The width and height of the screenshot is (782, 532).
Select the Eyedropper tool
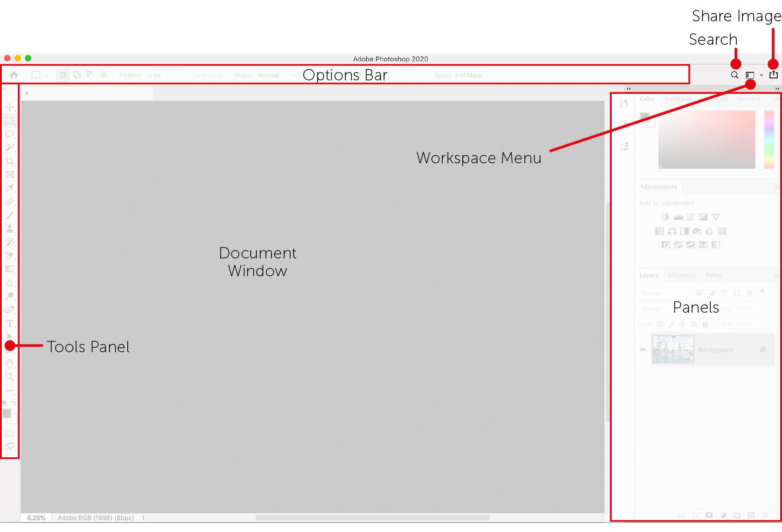(x=10, y=188)
